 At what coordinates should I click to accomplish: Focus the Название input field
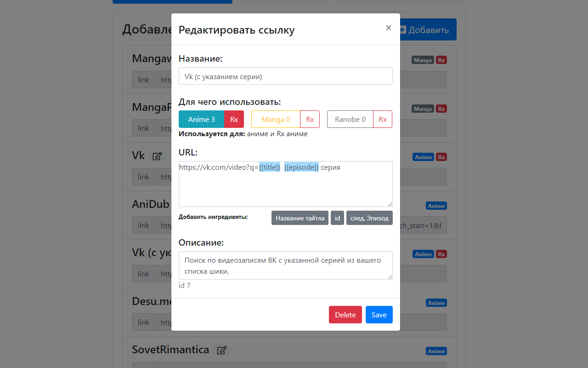click(x=286, y=76)
